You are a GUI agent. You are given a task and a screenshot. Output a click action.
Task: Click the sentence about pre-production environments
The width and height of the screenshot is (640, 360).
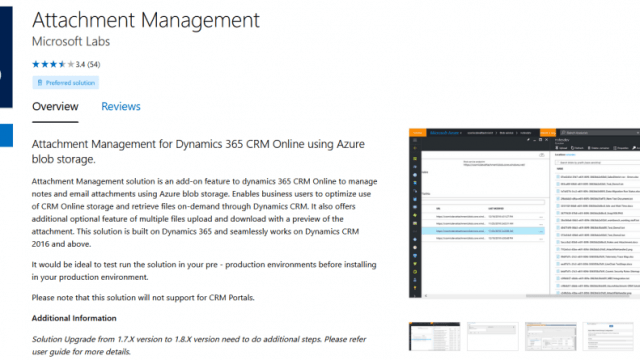point(204,271)
